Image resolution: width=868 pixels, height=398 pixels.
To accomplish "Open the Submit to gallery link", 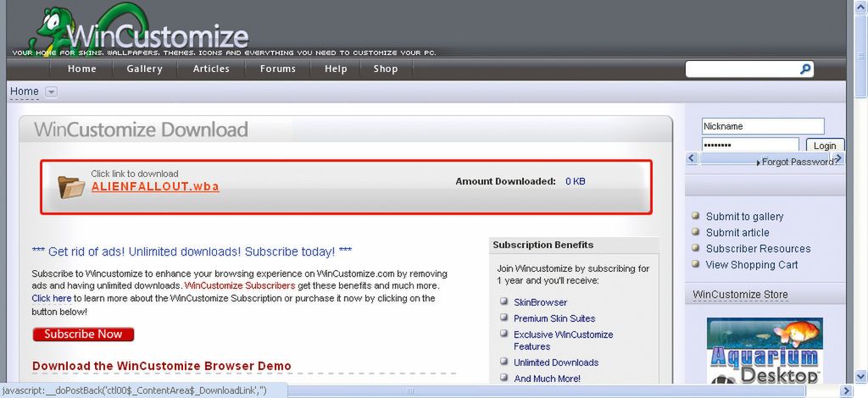I will coord(744,217).
